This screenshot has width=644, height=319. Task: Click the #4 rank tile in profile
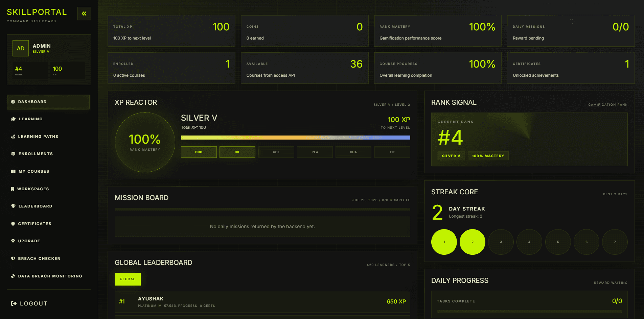coord(30,71)
